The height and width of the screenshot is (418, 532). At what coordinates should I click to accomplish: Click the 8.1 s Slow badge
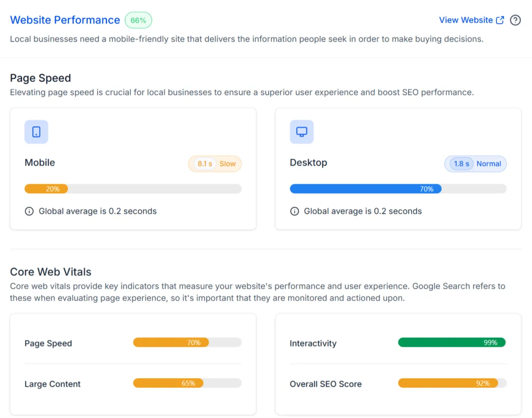[x=215, y=164]
